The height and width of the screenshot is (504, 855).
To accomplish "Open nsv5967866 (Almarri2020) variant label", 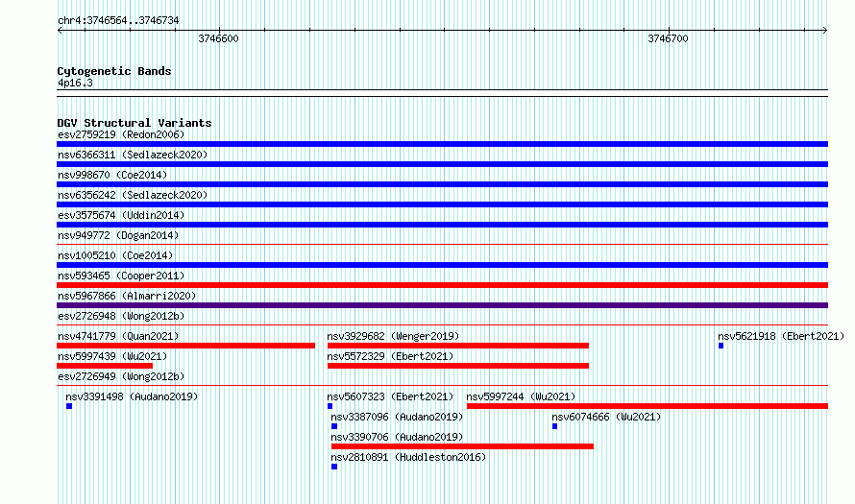I will (127, 296).
